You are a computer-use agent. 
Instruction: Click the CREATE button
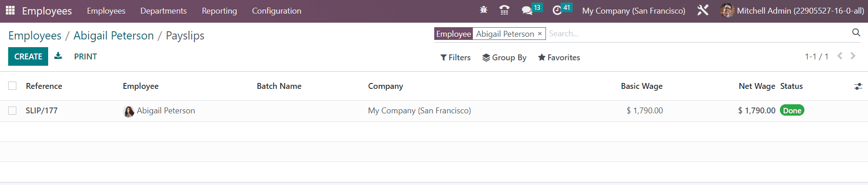coord(28,57)
